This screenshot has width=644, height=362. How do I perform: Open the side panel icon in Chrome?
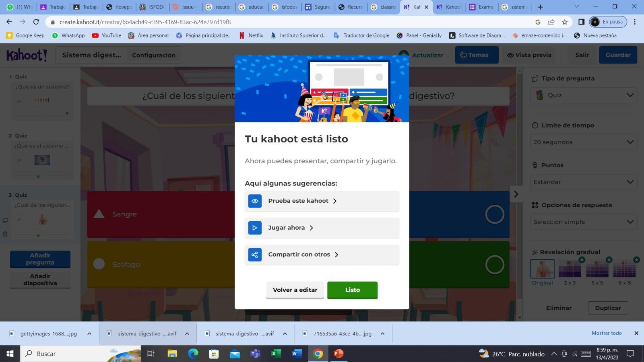point(581,22)
